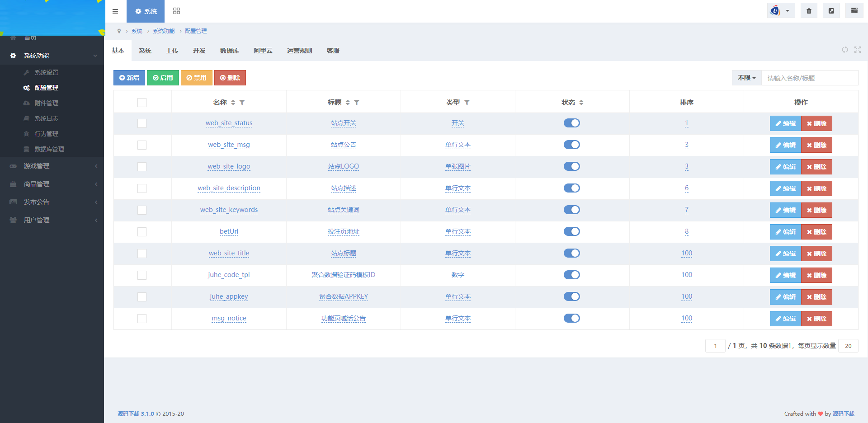868x423 pixels.
Task: Collapse the sidebar with the hamburger icon
Action: 115,11
